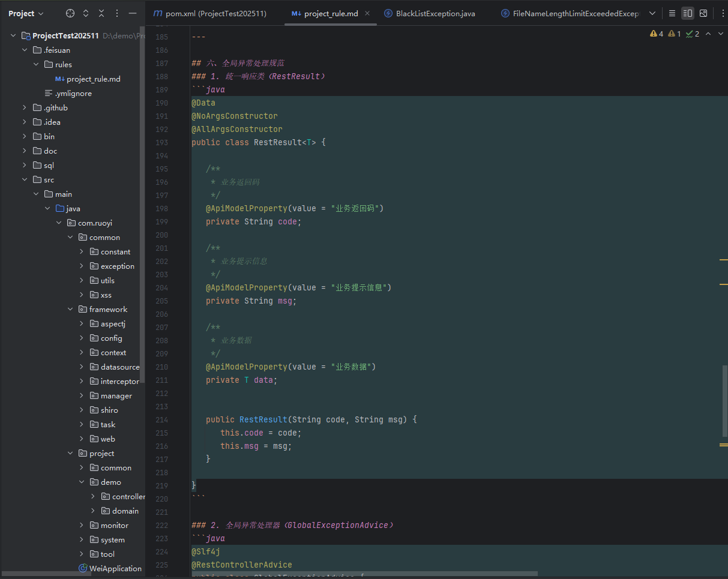Viewport: 728px width, 579px height.
Task: Click the pom.xml tab Maven icon
Action: tap(158, 13)
